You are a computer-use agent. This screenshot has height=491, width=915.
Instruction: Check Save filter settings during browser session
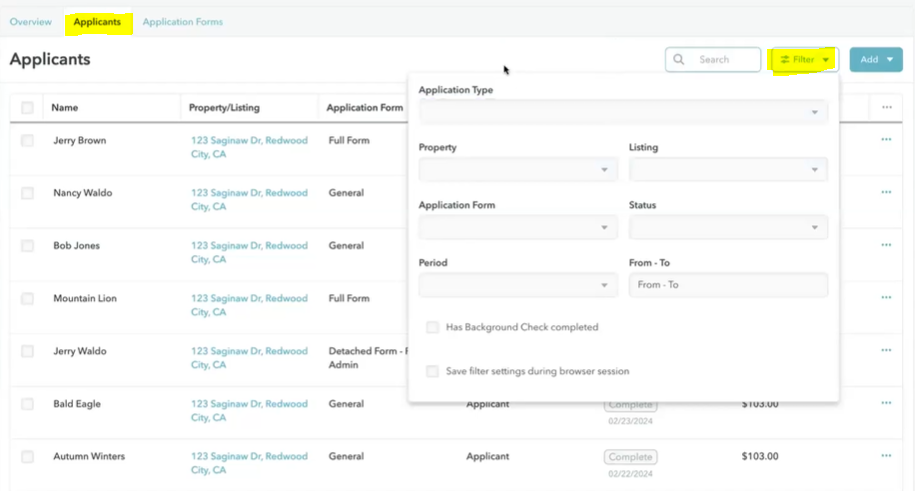tap(433, 371)
